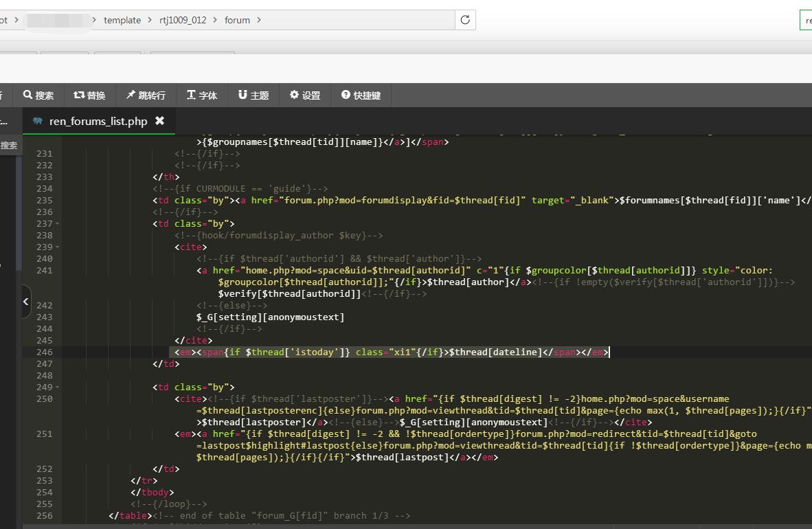This screenshot has width=812, height=529.
Task: Fold the code block at line 237
Action: 58,224
